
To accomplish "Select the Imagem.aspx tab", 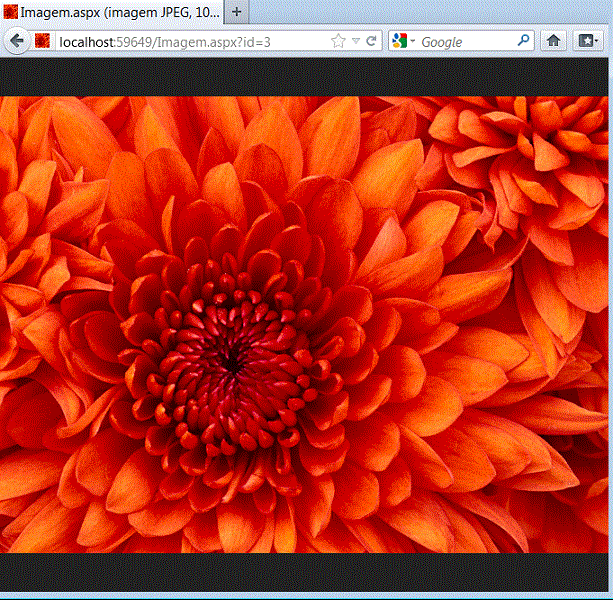I will (112, 13).
